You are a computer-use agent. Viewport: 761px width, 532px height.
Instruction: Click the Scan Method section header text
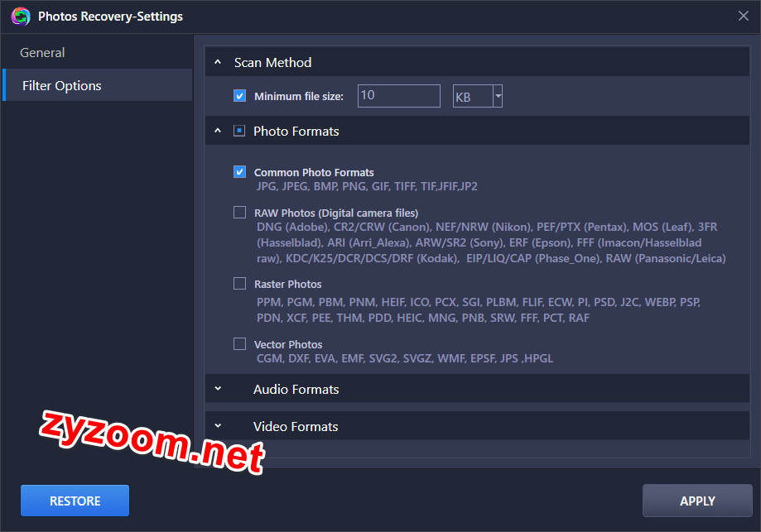point(272,63)
